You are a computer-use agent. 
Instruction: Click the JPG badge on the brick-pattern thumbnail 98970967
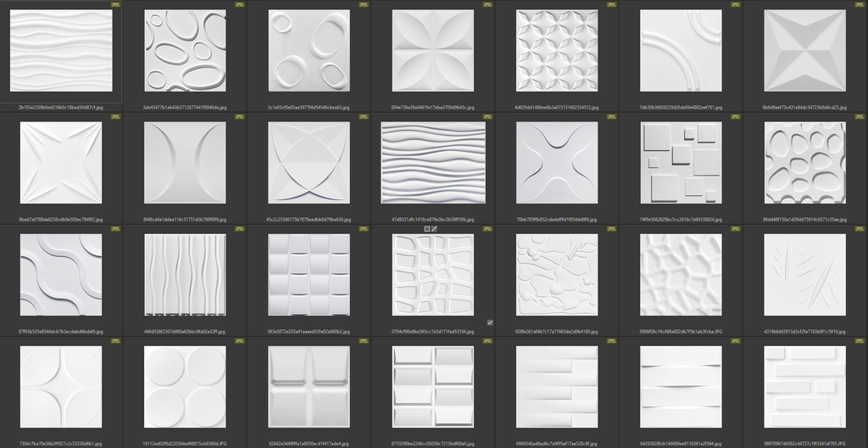(x=860, y=340)
